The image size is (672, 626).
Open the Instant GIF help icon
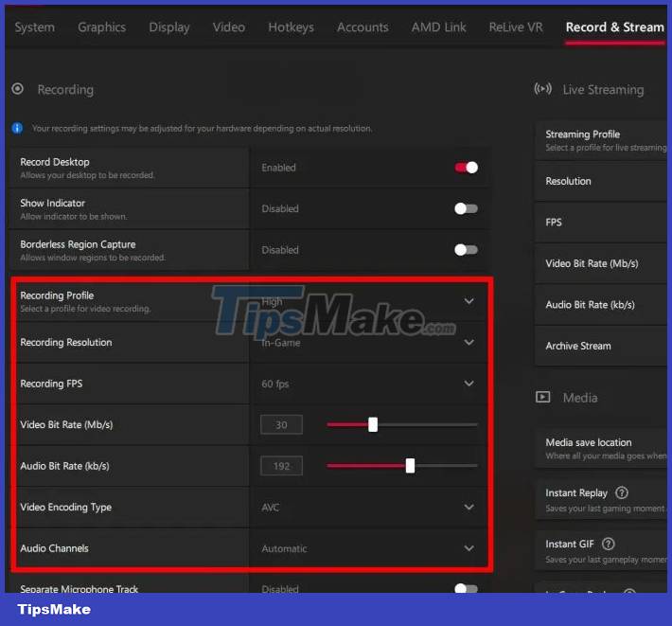coord(609,544)
